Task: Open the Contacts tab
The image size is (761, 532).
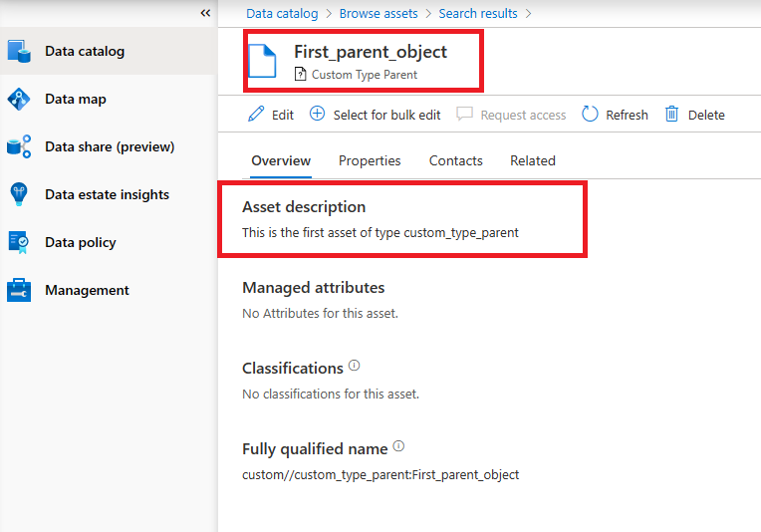Action: tap(455, 160)
